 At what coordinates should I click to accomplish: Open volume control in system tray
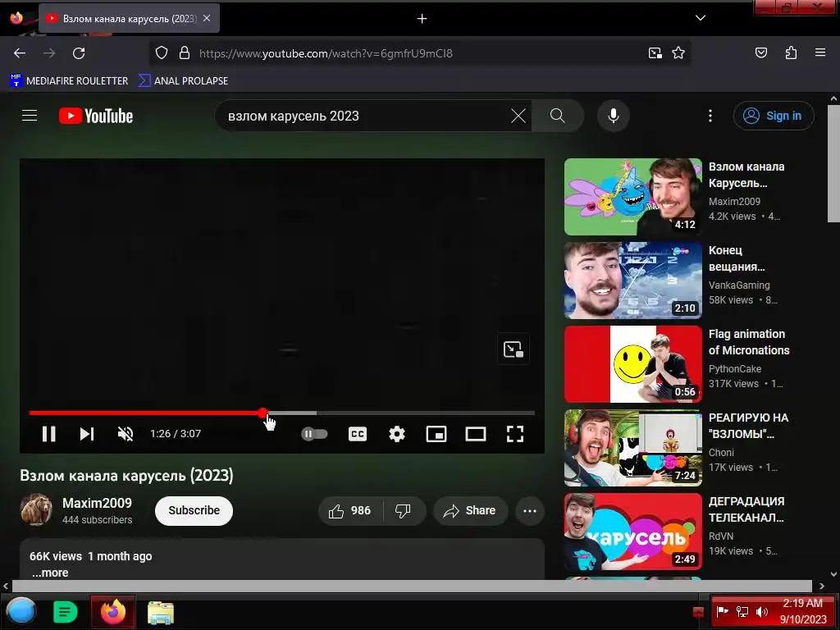[761, 612]
